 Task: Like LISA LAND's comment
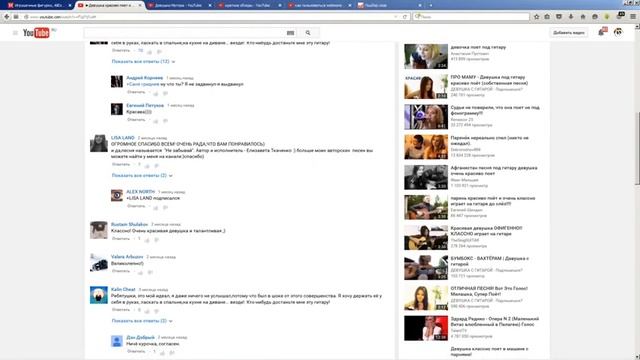[147, 166]
